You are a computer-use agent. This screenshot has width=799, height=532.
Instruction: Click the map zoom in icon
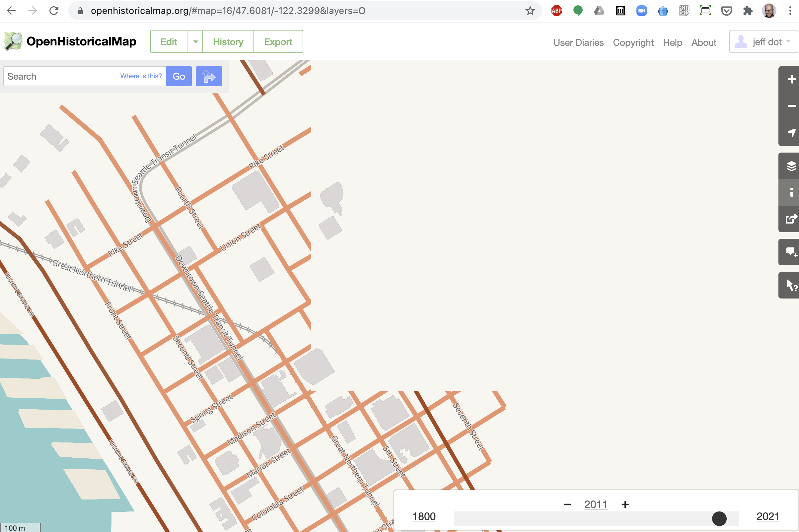point(791,79)
